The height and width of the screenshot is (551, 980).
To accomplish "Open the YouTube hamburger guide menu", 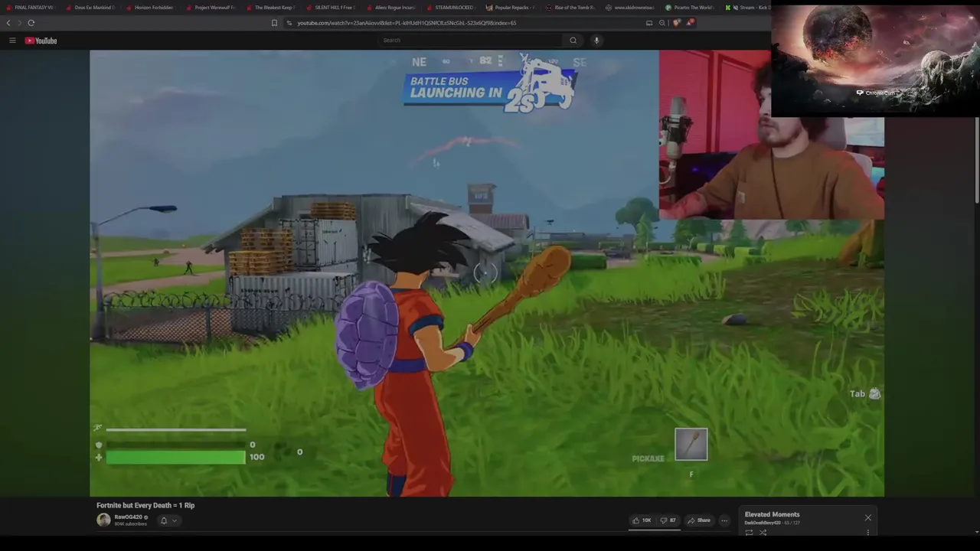I will point(12,41).
